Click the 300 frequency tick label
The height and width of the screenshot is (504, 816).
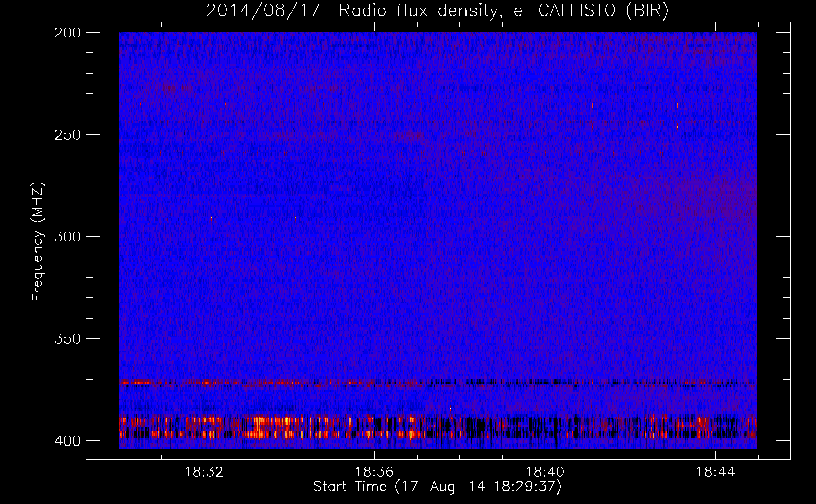[67, 236]
